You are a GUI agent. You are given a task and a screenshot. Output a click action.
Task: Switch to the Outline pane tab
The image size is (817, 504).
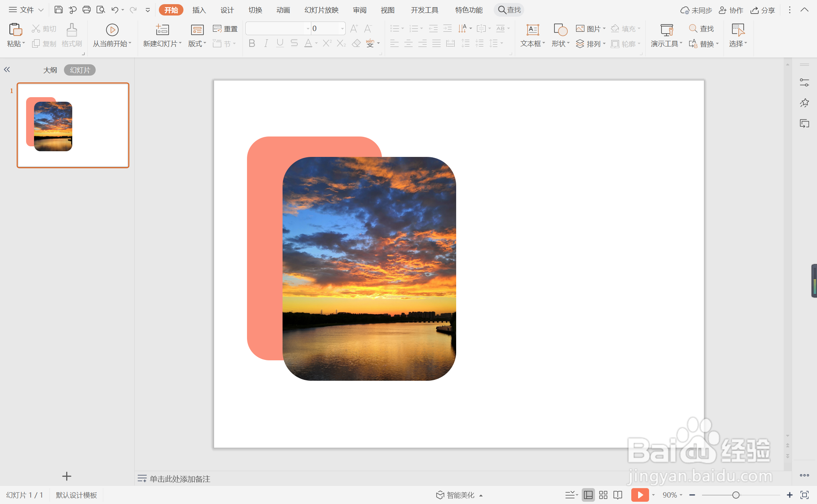(50, 70)
